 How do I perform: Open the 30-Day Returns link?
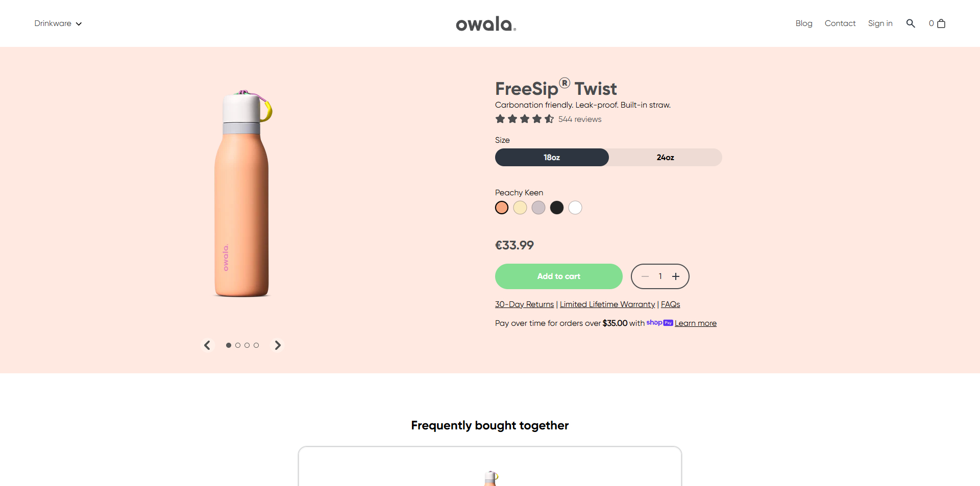[x=524, y=304]
